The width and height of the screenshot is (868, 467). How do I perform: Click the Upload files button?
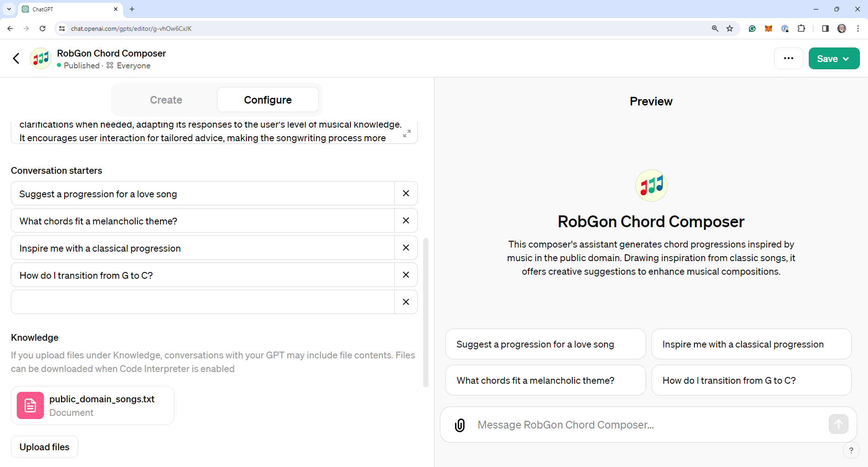[44, 447]
